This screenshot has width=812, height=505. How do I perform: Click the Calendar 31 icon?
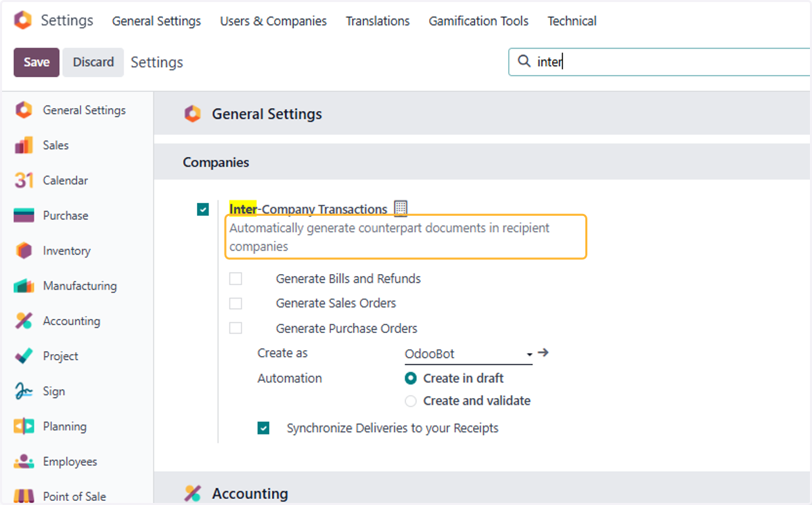pyautogui.click(x=24, y=180)
